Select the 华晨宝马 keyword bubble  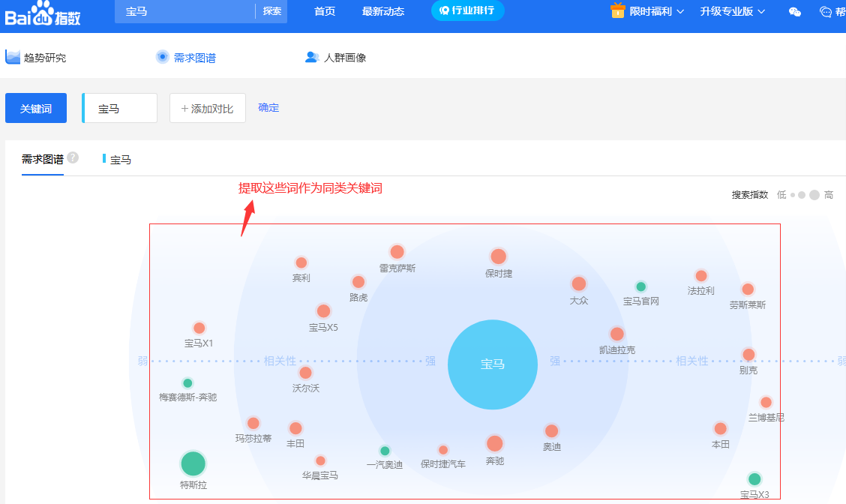tap(320, 460)
